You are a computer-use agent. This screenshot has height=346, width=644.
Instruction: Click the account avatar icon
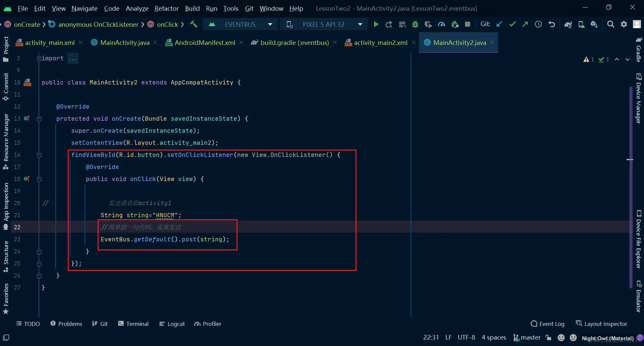pos(637,24)
